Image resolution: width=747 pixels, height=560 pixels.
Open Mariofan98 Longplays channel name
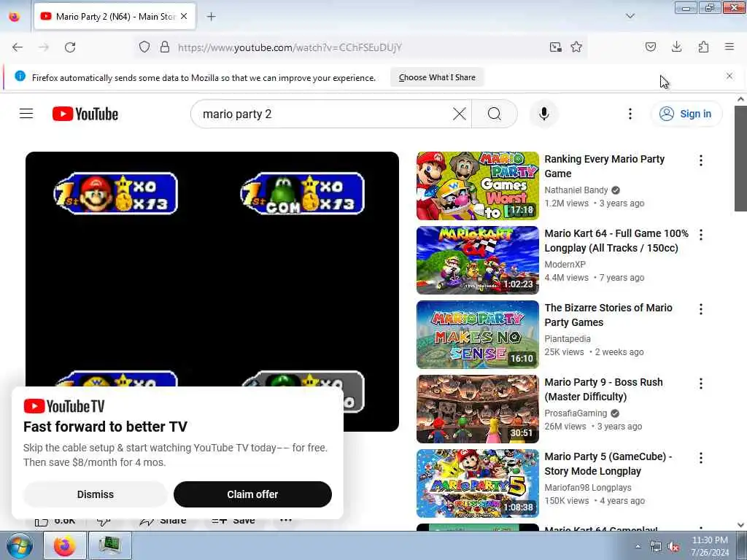tap(588, 487)
